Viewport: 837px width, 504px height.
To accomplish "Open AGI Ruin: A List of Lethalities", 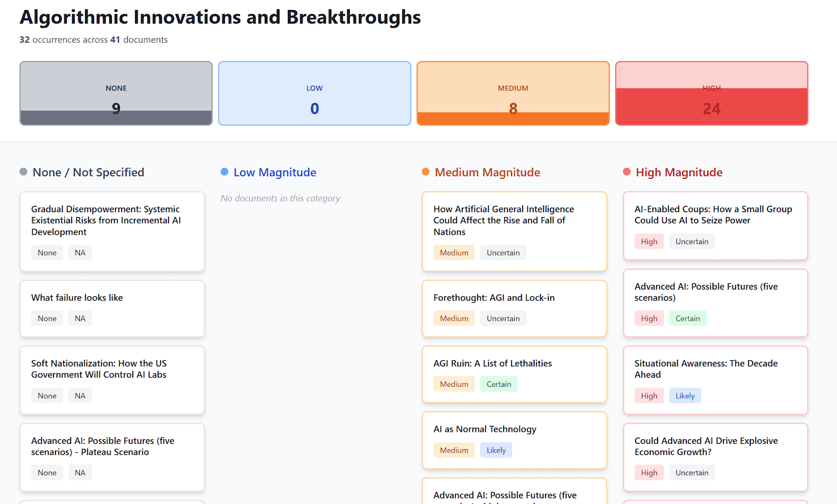I will [514, 374].
